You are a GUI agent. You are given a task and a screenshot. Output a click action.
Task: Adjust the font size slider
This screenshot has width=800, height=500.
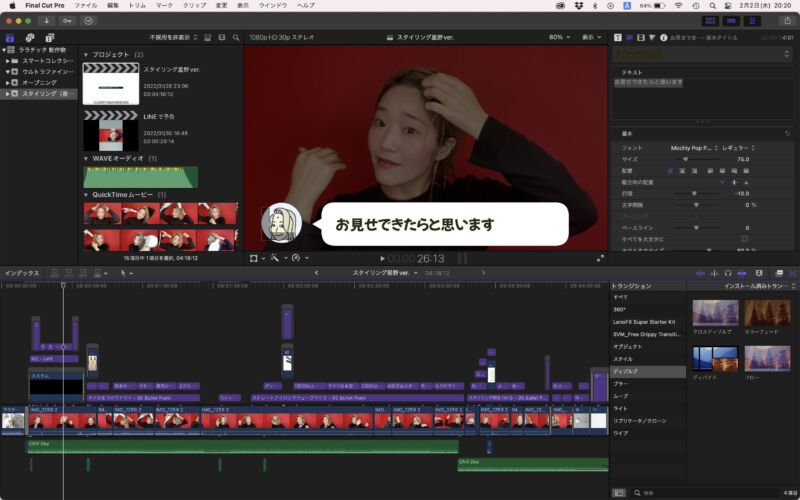click(x=685, y=158)
